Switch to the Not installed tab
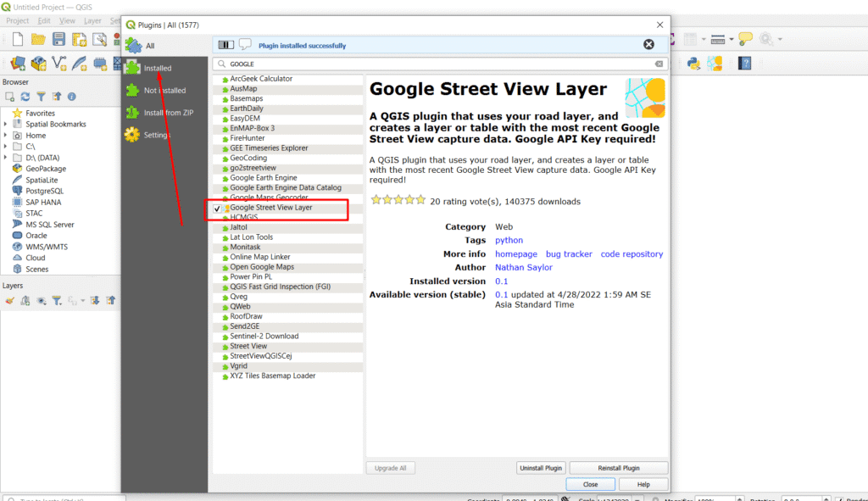 click(x=164, y=90)
